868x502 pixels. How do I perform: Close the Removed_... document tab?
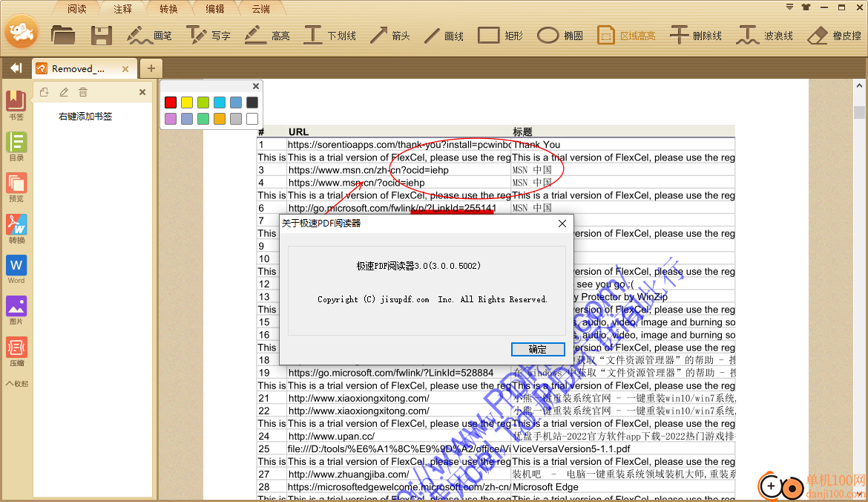click(x=125, y=69)
